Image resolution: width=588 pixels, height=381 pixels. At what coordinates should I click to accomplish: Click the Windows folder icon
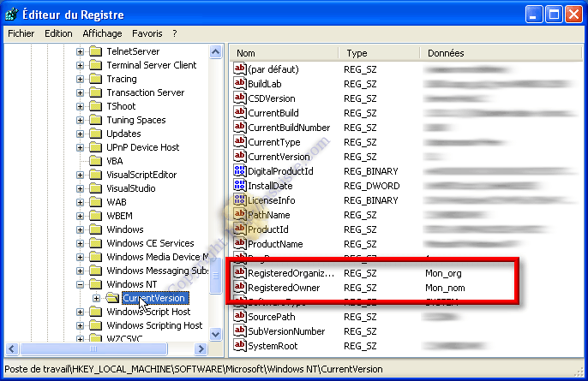point(96,229)
